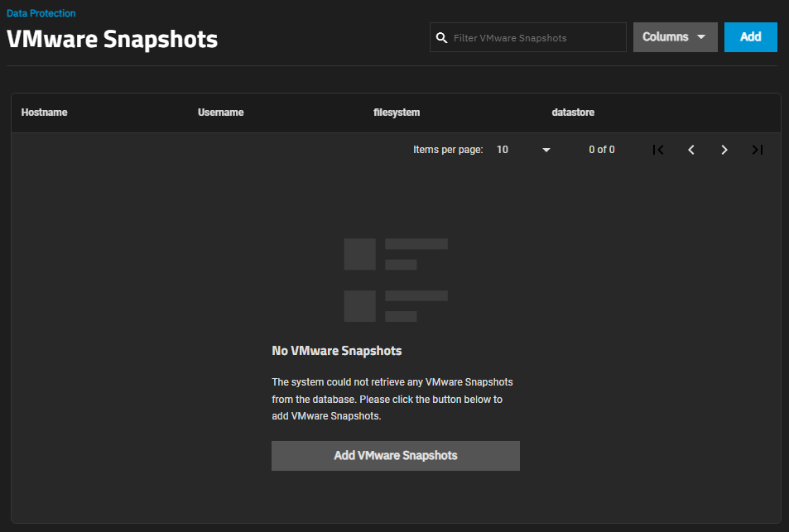Screen dimensions: 789x532
Task: Go to the previous page
Action: (x=690, y=150)
